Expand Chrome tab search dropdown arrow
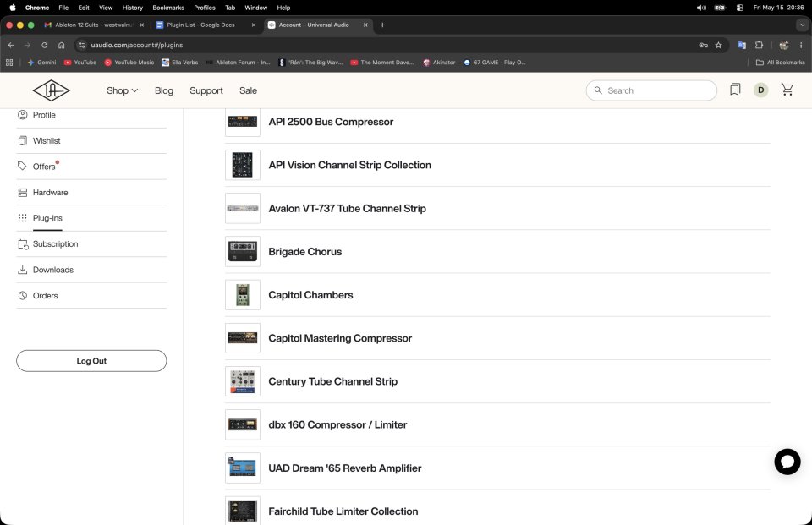Image resolution: width=812 pixels, height=525 pixels. (802, 25)
